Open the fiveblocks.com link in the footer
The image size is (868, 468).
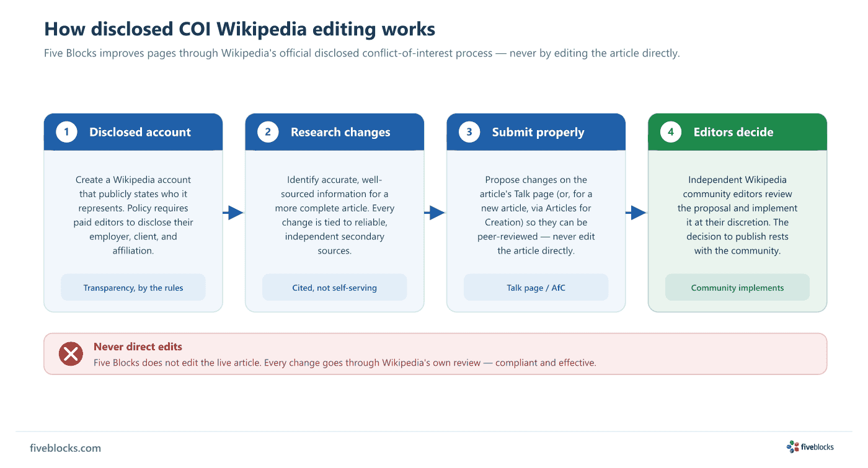click(65, 448)
